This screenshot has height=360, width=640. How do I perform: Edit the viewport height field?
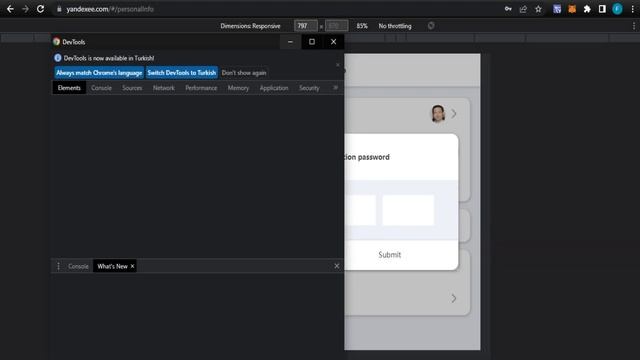[336, 26]
